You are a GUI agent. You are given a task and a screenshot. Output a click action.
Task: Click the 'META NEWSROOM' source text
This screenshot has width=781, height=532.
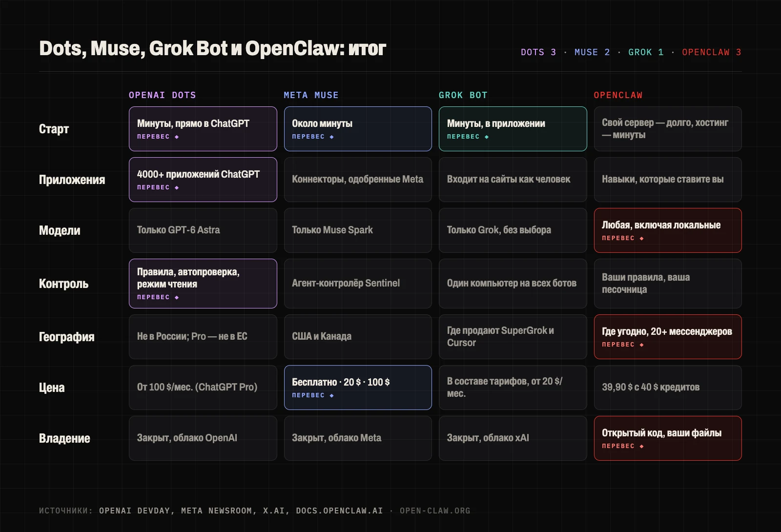click(217, 511)
